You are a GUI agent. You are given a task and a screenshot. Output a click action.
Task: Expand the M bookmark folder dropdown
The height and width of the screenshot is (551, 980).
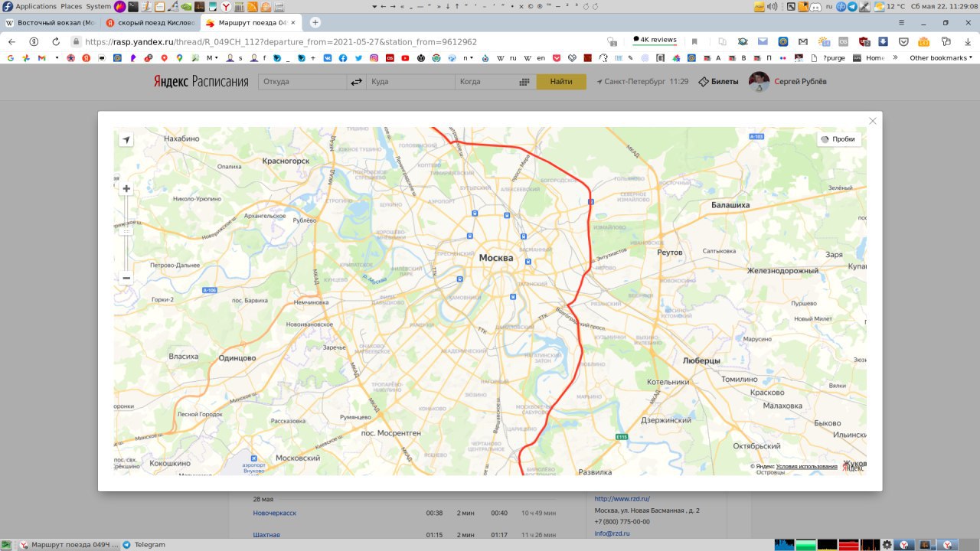[x=212, y=58]
